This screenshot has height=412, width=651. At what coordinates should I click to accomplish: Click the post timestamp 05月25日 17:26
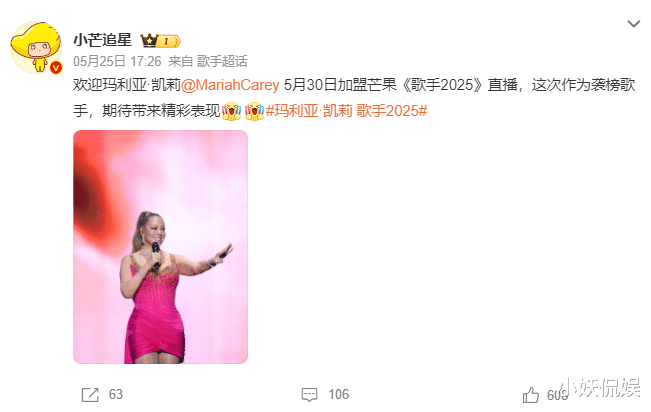tap(117, 61)
